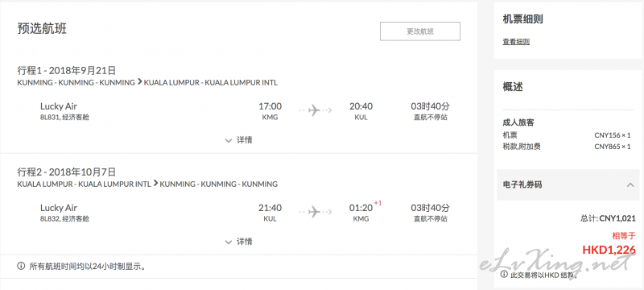Click the 电子礼券码 label

[x=522, y=184]
